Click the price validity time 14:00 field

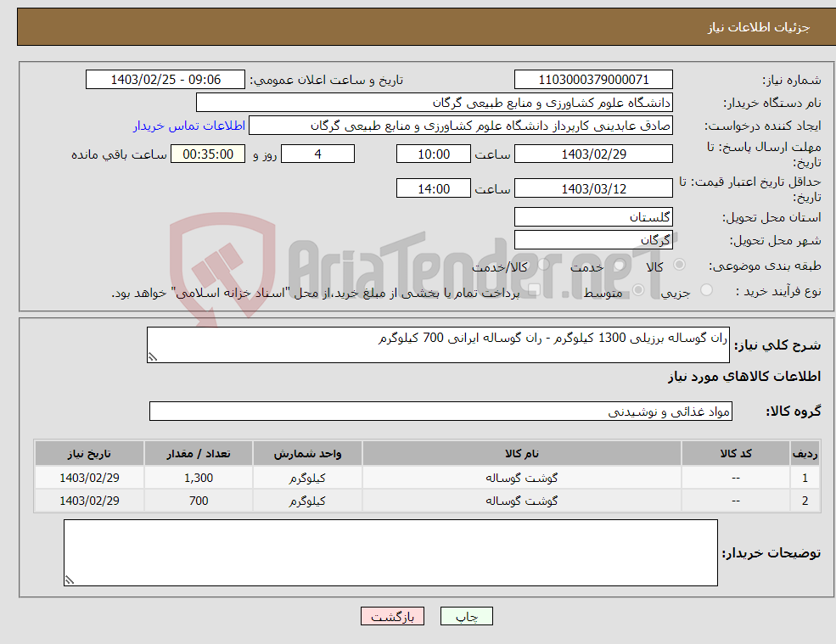434,188
